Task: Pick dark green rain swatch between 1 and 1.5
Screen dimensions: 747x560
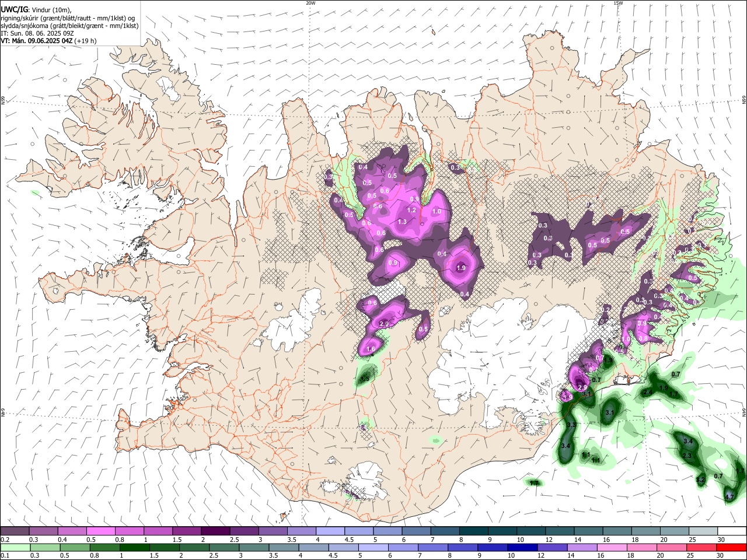Action: [134, 547]
